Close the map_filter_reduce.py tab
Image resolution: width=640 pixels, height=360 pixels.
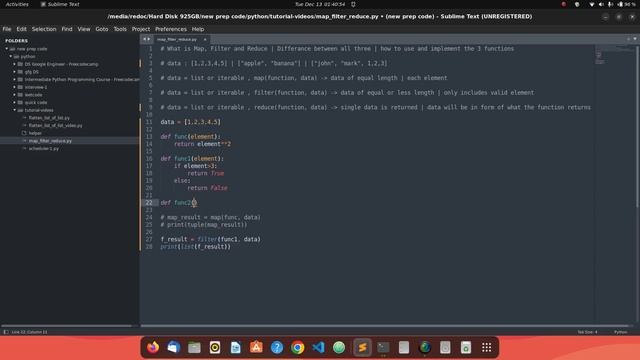pyautogui.click(x=205, y=40)
